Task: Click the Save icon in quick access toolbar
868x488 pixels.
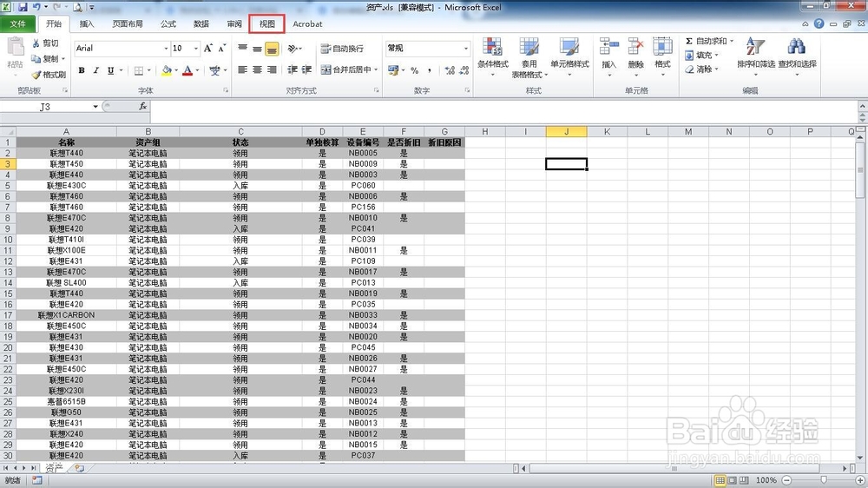Action: [x=23, y=7]
